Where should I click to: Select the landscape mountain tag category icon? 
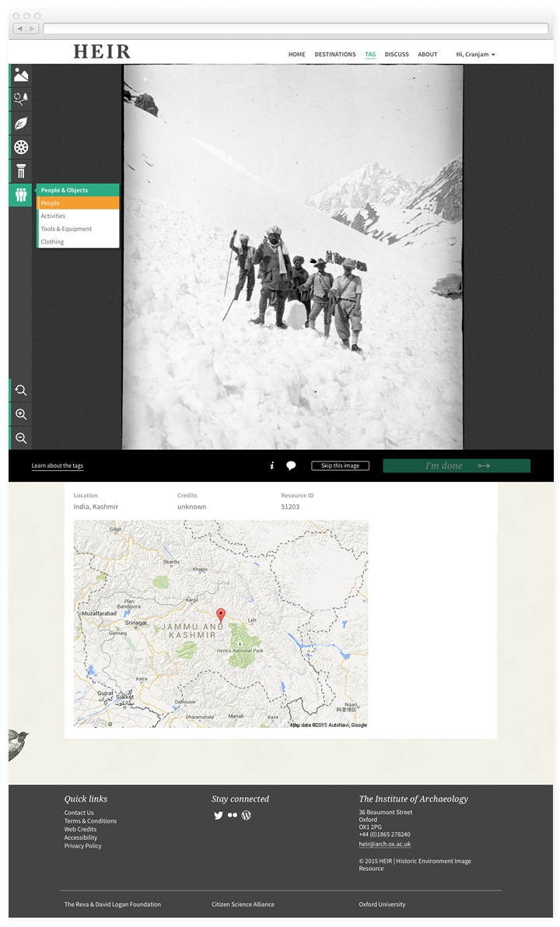[21, 75]
